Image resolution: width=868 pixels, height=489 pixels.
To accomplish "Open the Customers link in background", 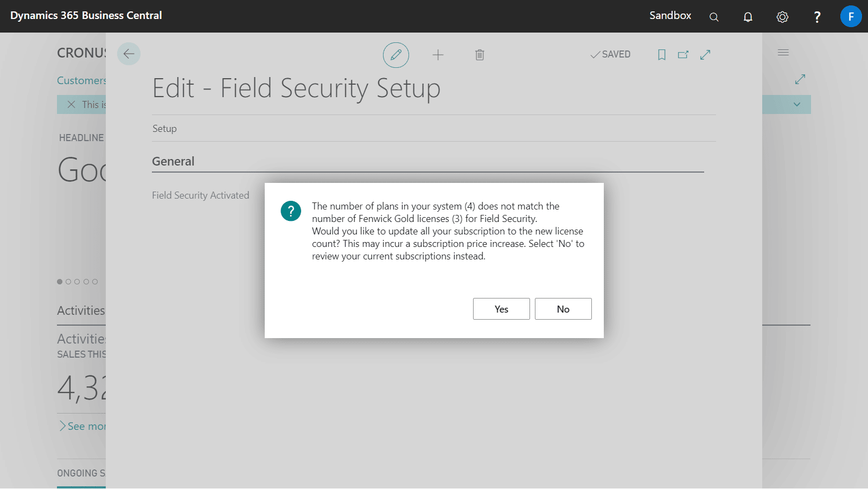I will pyautogui.click(x=81, y=80).
